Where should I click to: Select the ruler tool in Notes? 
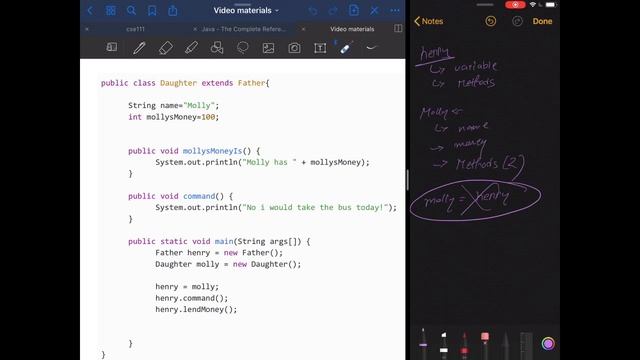[526, 346]
